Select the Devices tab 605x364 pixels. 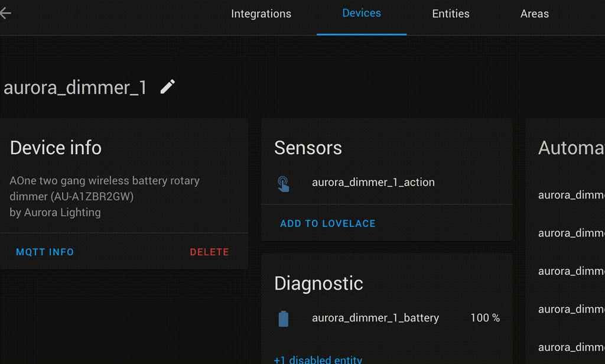[362, 14]
